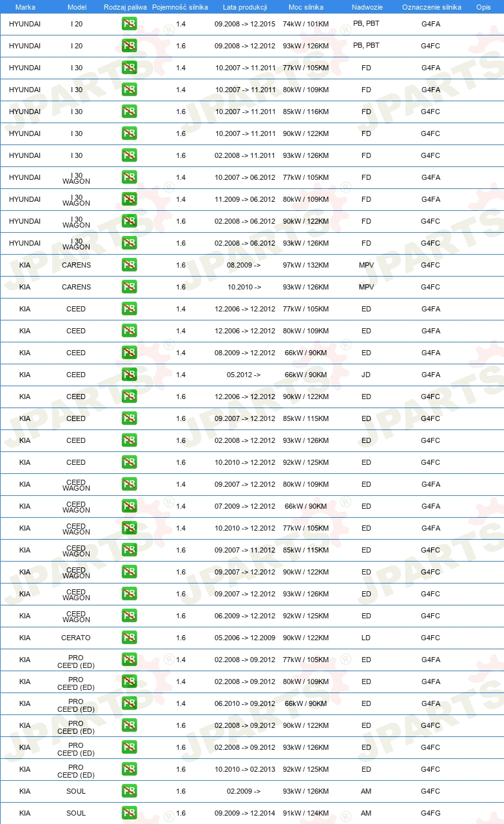The width and height of the screenshot is (504, 824).
Task: Click the 06.2010 -> 09.2012 date range
Action: pyautogui.click(x=245, y=703)
